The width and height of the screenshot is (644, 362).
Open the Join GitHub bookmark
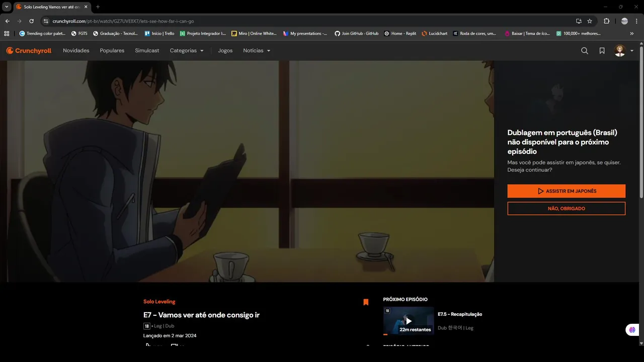(357, 34)
